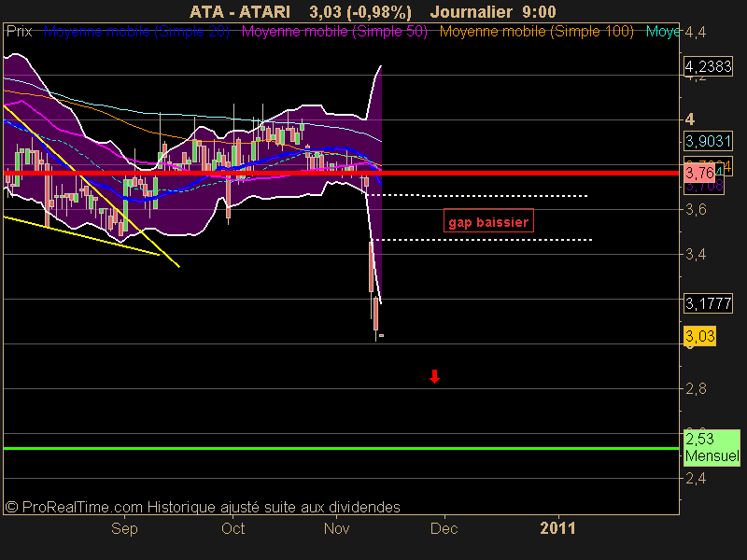Select 'Moyenne mobile (Simple 20)' legend label
This screenshot has height=560, width=747.
point(136,32)
